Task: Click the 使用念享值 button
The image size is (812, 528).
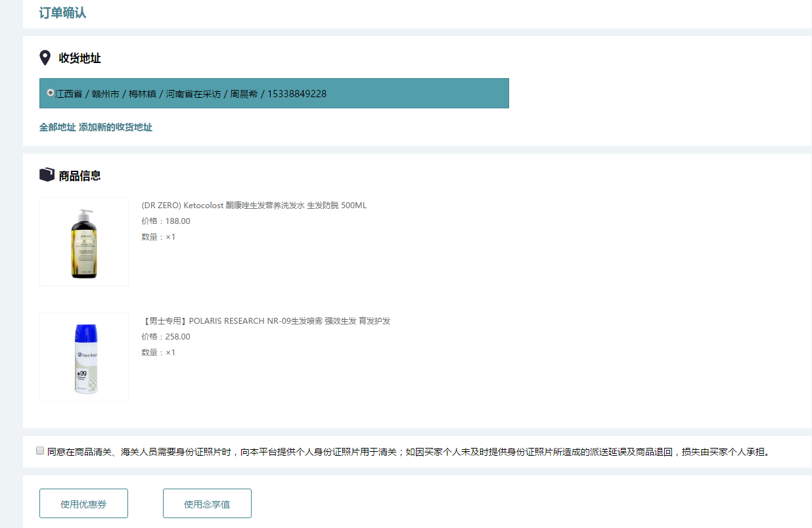Action: pyautogui.click(x=207, y=504)
